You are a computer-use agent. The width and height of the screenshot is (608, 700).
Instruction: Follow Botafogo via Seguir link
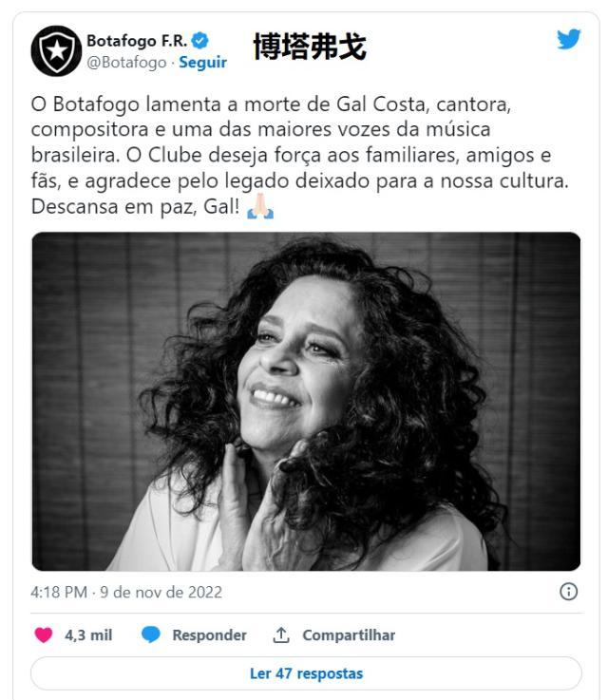(x=202, y=62)
